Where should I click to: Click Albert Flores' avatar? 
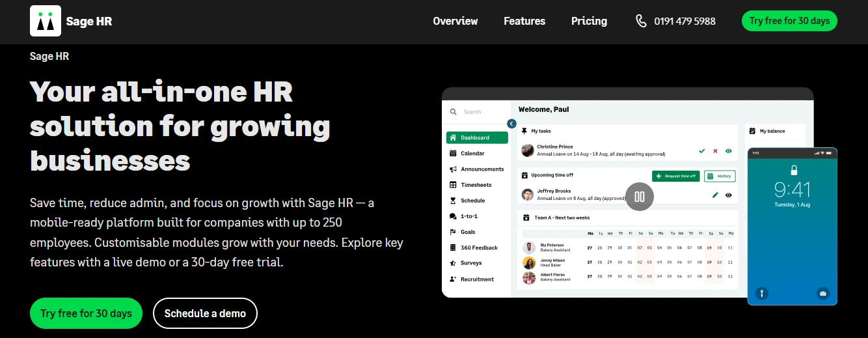[529, 277]
